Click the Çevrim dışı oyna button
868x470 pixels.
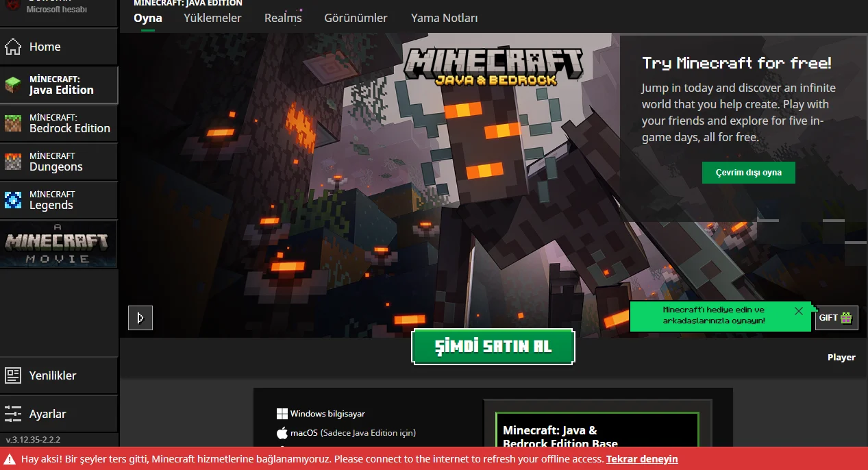tap(748, 173)
